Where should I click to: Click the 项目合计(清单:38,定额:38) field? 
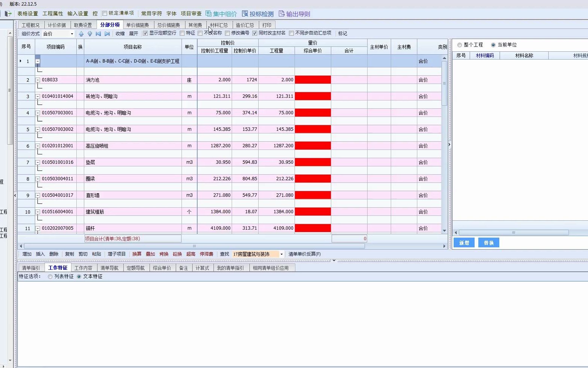pyautogui.click(x=133, y=239)
